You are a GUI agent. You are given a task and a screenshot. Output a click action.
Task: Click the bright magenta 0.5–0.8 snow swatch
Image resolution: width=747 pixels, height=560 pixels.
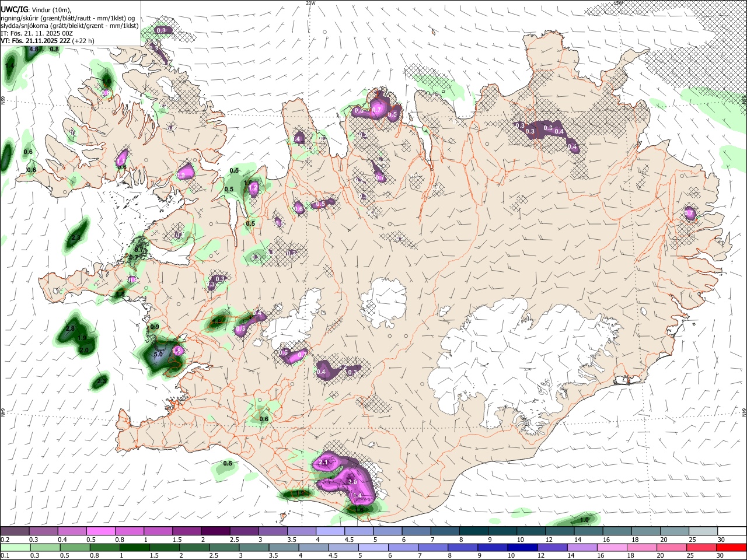point(101,531)
